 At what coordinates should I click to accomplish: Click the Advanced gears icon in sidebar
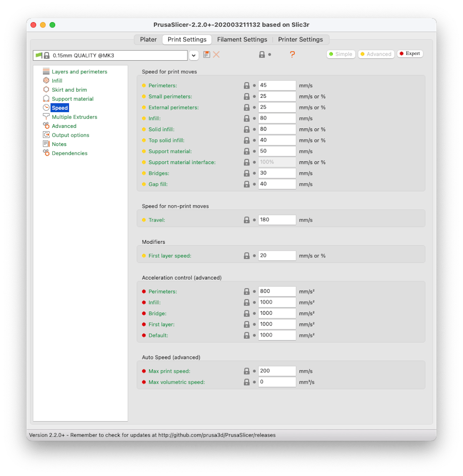pos(46,126)
